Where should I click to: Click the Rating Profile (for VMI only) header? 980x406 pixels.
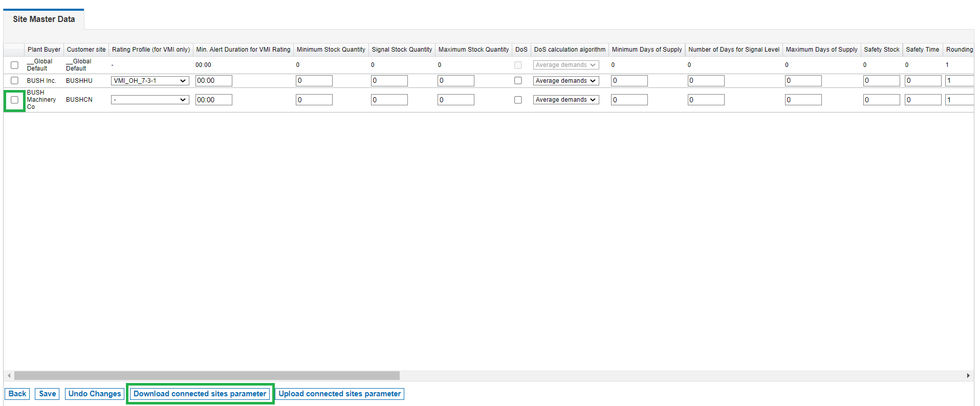[151, 50]
